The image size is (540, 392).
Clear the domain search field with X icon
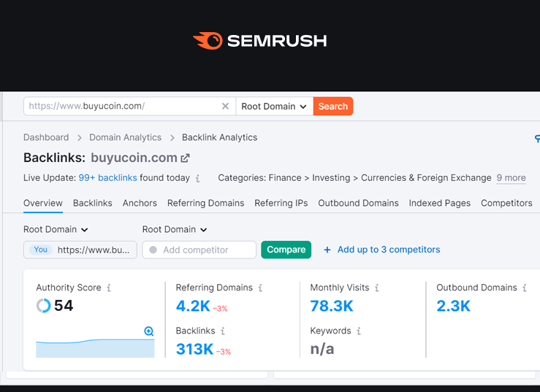pyautogui.click(x=225, y=106)
